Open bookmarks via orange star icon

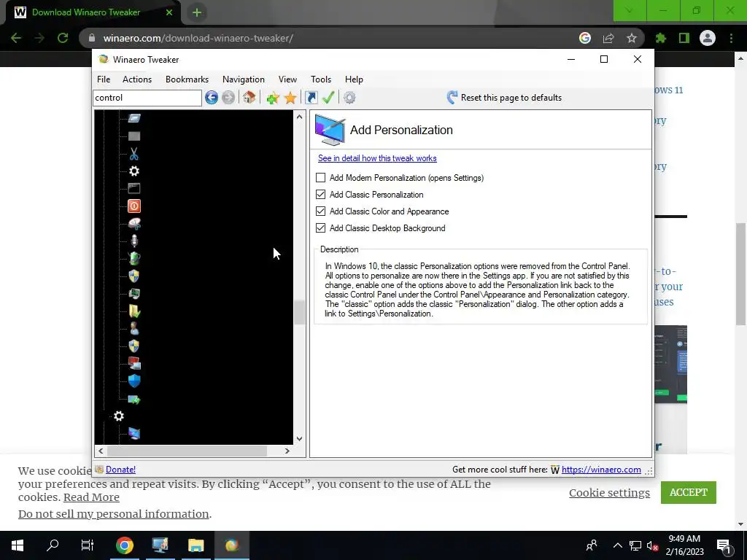click(290, 98)
